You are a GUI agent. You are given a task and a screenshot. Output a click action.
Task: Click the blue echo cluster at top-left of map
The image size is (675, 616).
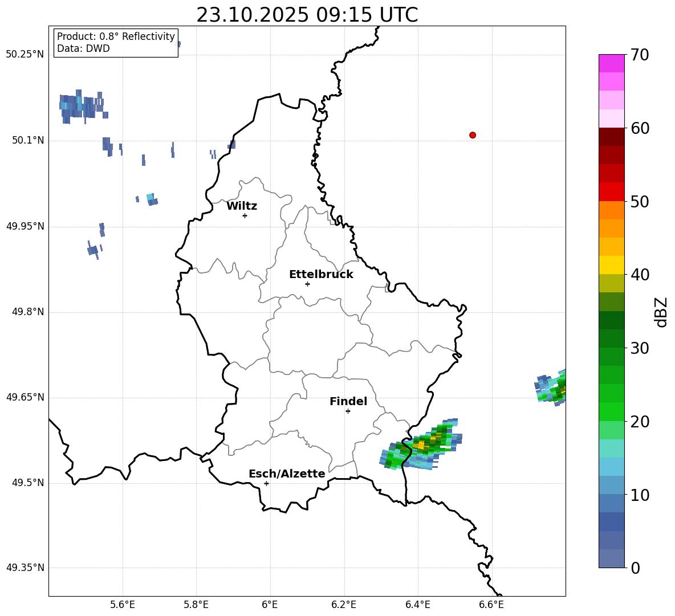pyautogui.click(x=83, y=106)
